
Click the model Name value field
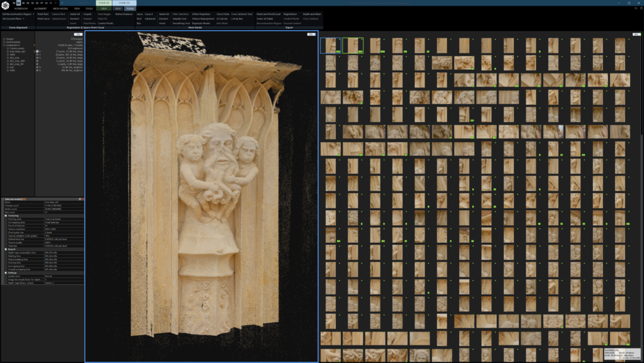click(x=64, y=202)
